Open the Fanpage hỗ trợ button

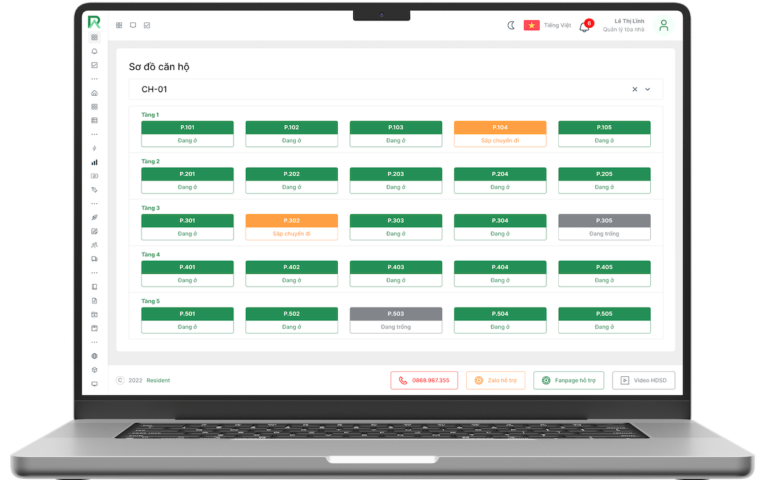(x=569, y=380)
